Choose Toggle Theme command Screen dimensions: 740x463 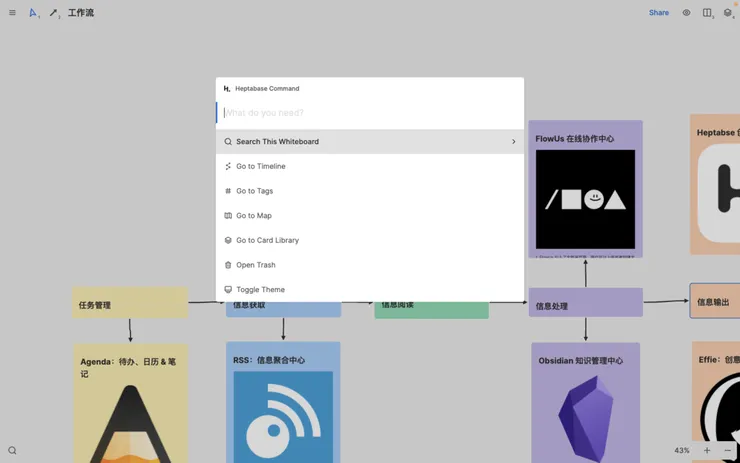(370, 289)
